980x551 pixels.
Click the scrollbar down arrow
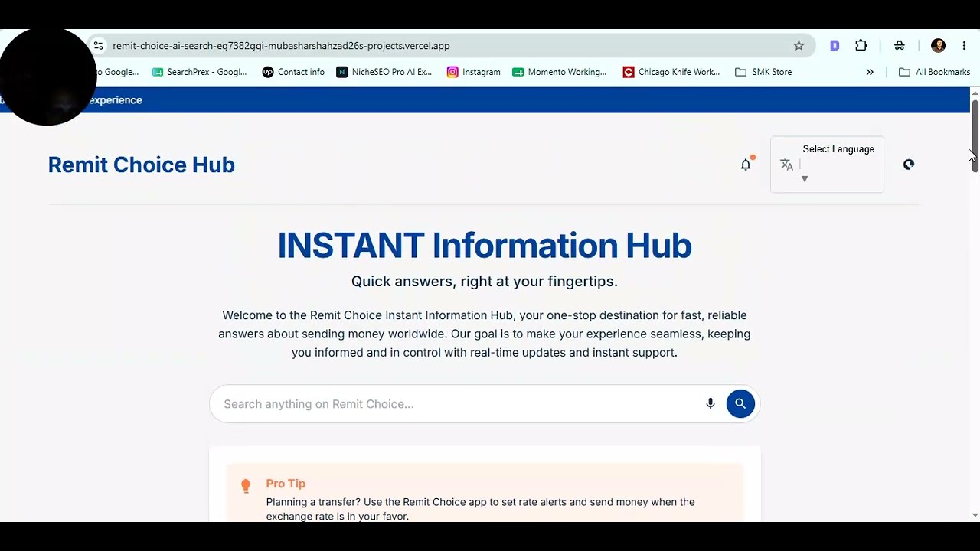coord(975,515)
